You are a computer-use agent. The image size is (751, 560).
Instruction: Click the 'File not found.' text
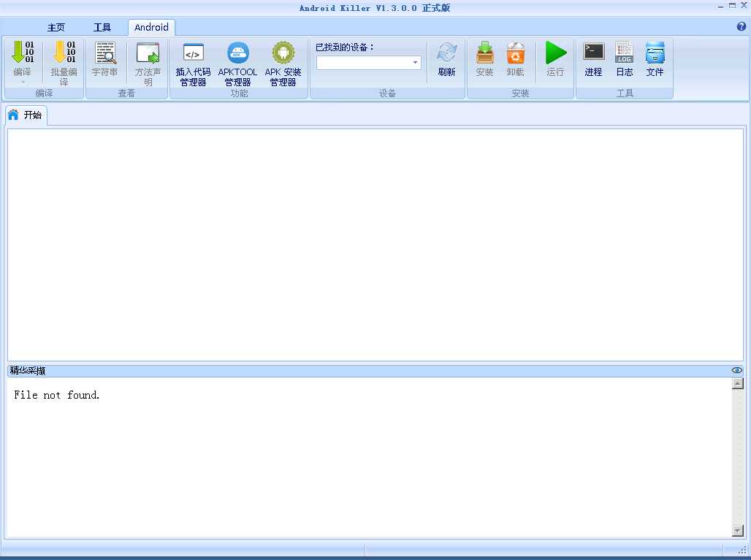point(56,395)
